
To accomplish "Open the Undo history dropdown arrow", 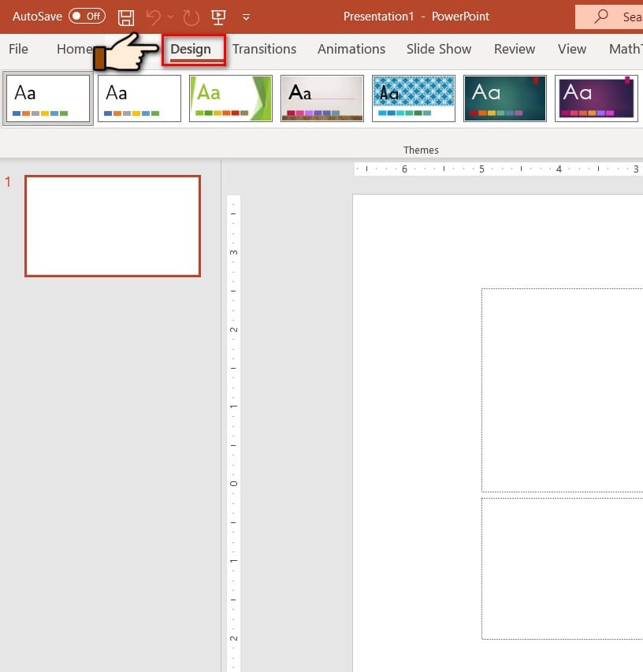I will 171,17.
